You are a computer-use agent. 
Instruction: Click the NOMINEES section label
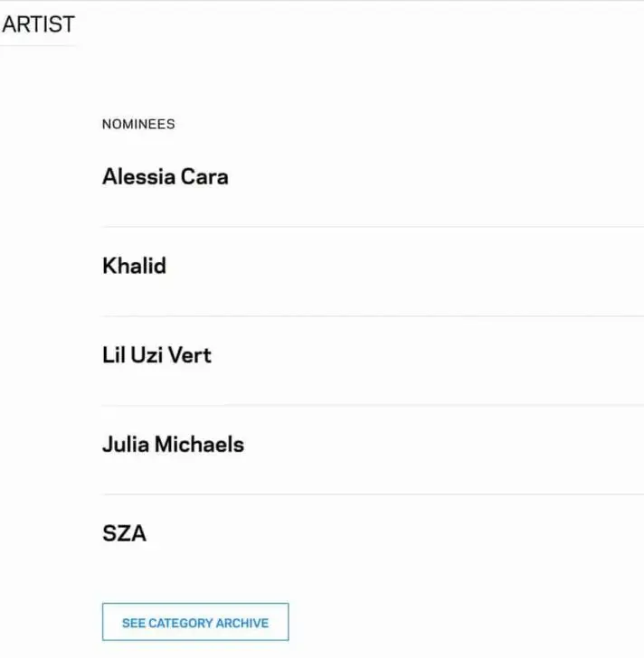coord(138,124)
